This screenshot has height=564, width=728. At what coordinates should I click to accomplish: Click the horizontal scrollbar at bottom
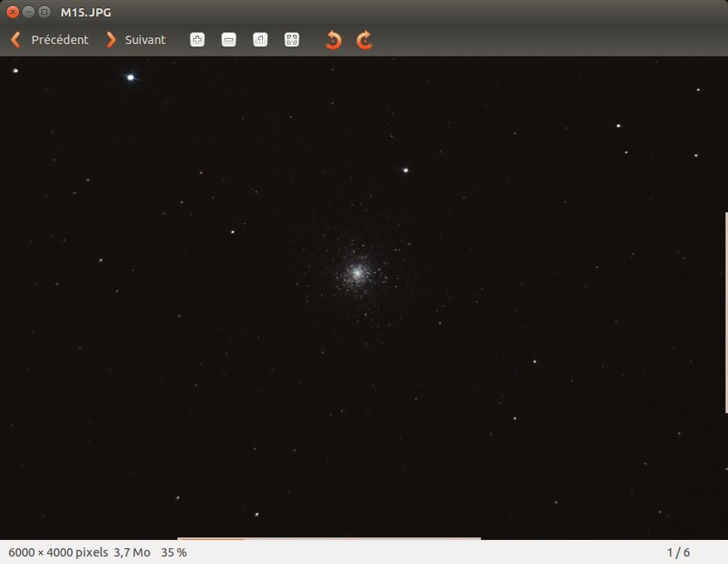point(328,538)
